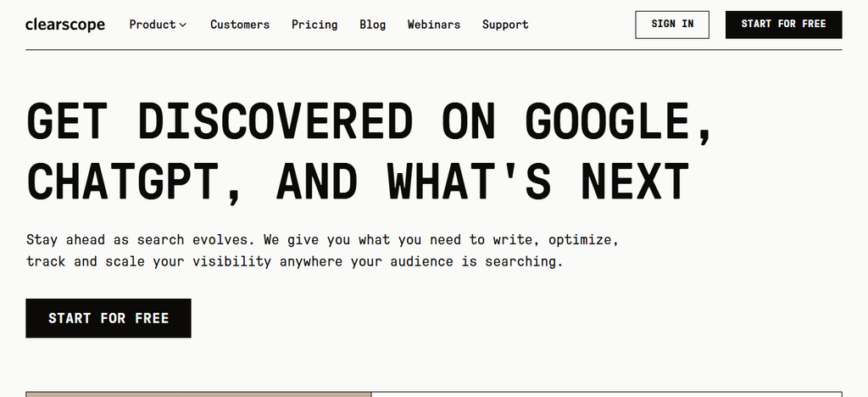The height and width of the screenshot is (397, 868).
Task: Click the WHAT'S NEXT headline text
Action: (537, 182)
